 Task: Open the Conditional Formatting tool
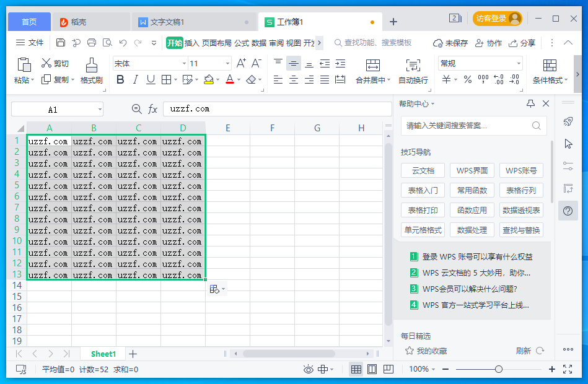549,72
